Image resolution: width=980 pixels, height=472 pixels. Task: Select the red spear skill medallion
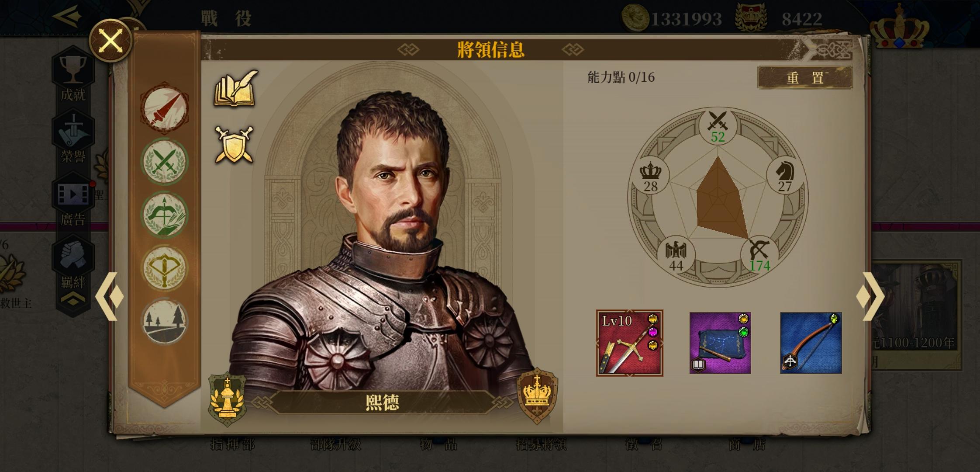coord(165,108)
